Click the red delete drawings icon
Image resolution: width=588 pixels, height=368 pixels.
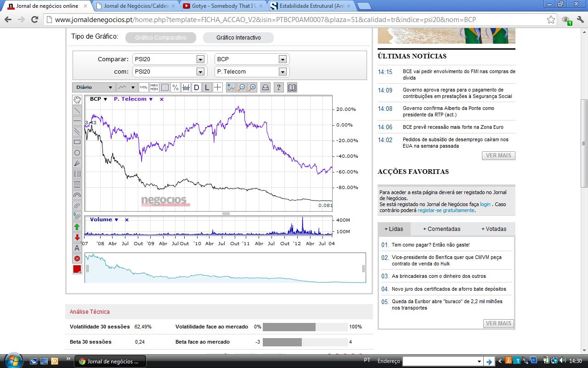[77, 259]
